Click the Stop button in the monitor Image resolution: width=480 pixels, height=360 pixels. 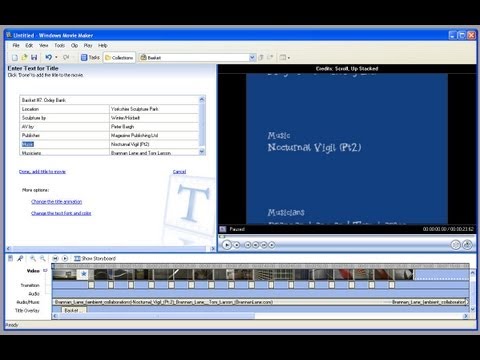click(x=237, y=245)
